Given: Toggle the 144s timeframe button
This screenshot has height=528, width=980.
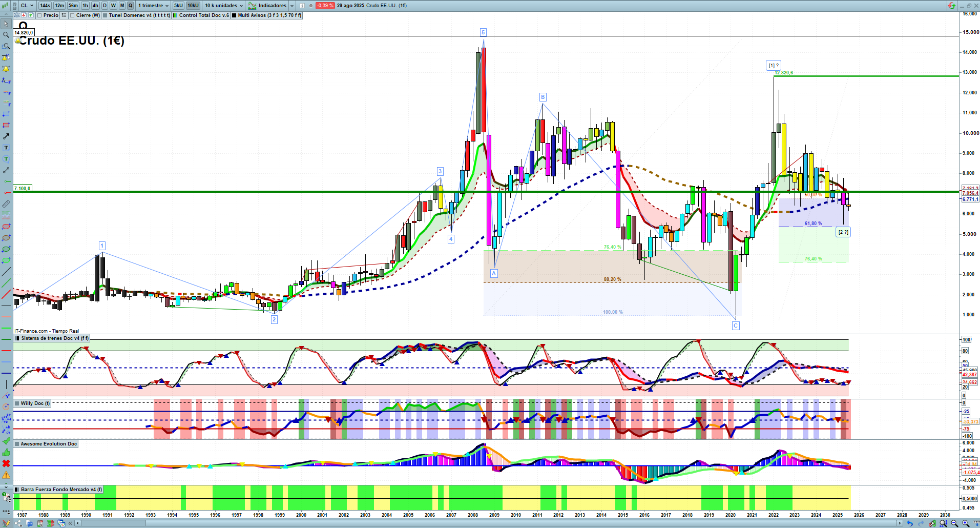Looking at the screenshot, I should pos(45,6).
